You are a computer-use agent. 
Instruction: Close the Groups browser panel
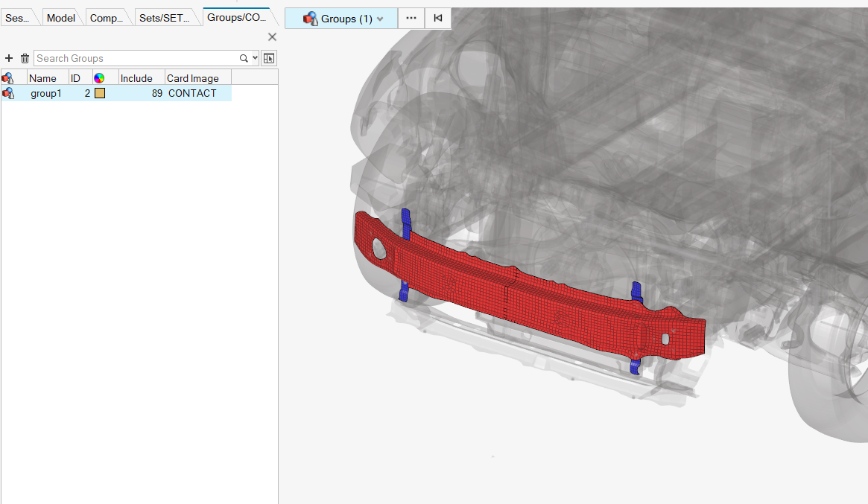point(272,37)
